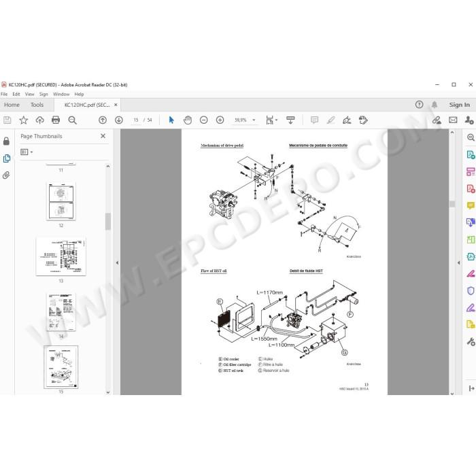Select page 12 thumbnail

click(61, 201)
